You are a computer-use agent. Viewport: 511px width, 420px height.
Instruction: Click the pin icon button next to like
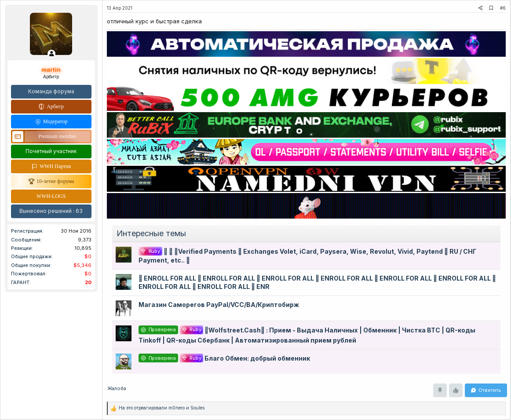point(440,391)
